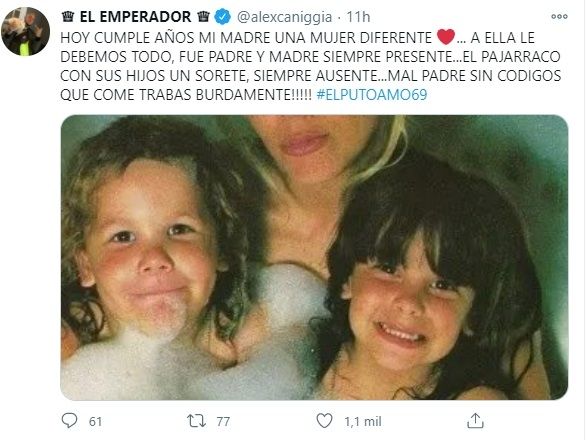The image size is (586, 440).
Task: Click the red heart emoji in tweet text
Action: pos(446,37)
